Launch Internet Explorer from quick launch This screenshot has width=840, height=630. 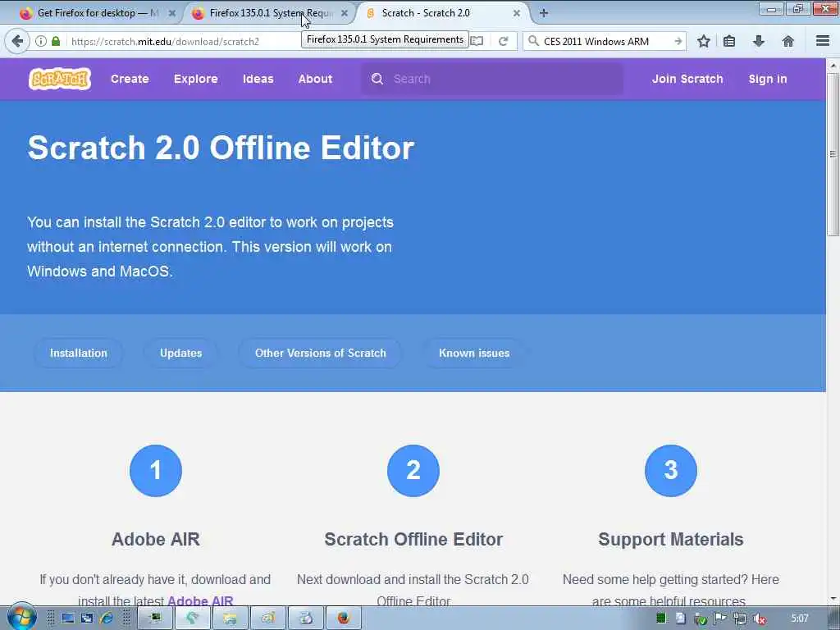tap(106, 619)
